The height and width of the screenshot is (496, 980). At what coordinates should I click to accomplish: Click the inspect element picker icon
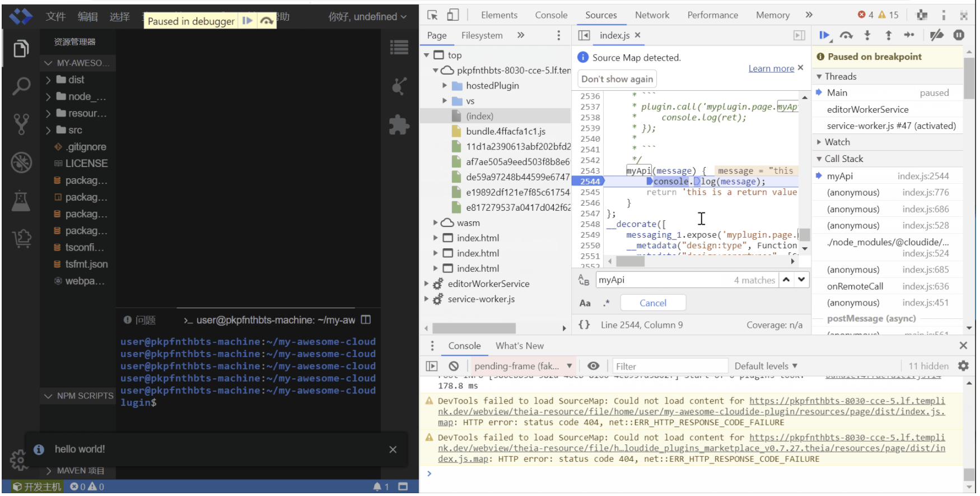[x=432, y=15]
